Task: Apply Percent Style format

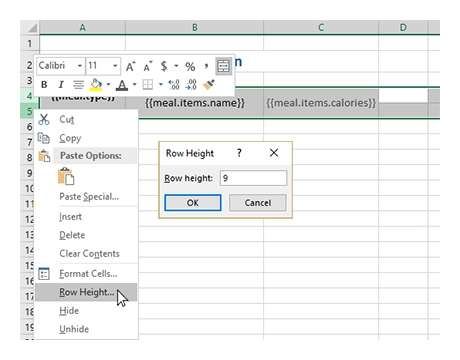Action: pyautogui.click(x=190, y=66)
